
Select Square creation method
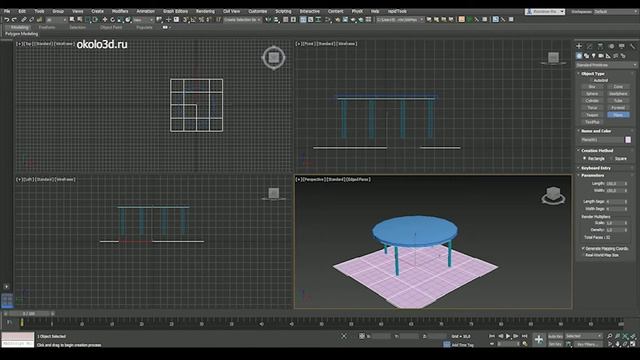(x=611, y=158)
